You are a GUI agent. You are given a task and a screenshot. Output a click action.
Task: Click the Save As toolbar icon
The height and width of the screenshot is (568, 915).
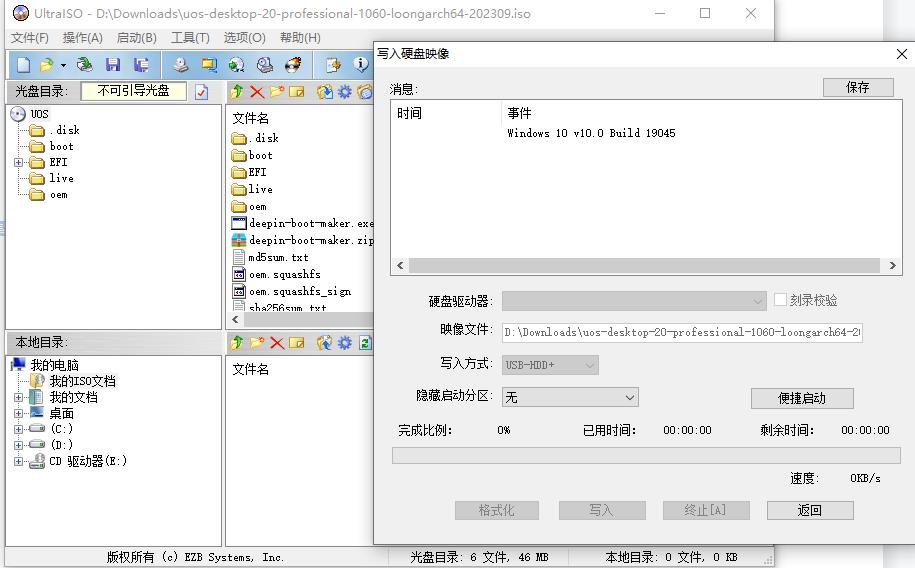[x=141, y=64]
